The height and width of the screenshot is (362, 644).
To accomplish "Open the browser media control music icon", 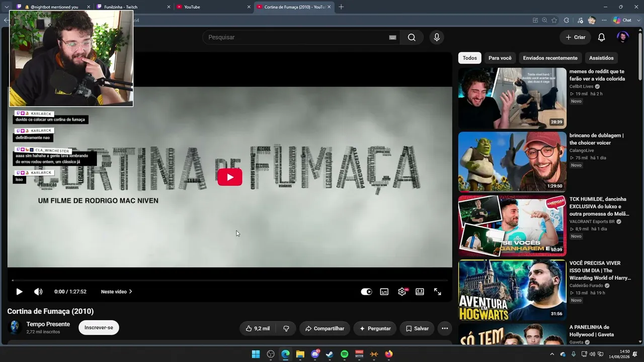I will coord(580,20).
